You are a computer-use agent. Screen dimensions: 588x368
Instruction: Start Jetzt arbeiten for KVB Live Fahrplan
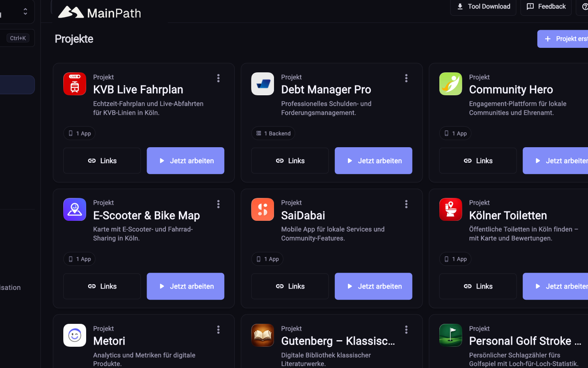pyautogui.click(x=185, y=161)
